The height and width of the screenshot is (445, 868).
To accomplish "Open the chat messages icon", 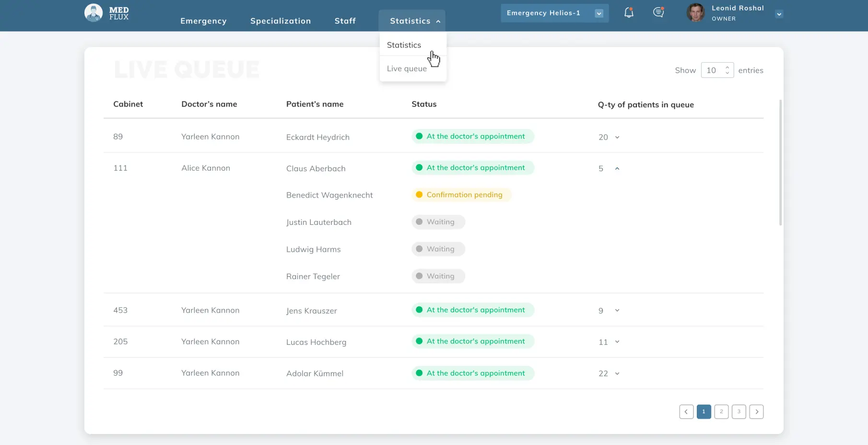I will [658, 13].
